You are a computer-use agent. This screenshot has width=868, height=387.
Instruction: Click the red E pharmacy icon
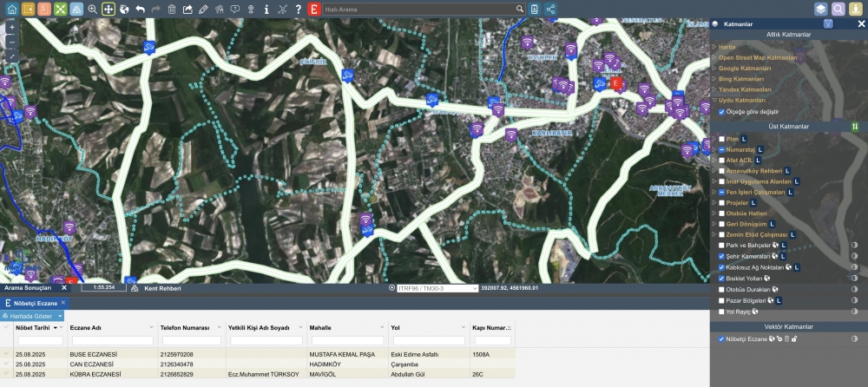coord(314,10)
